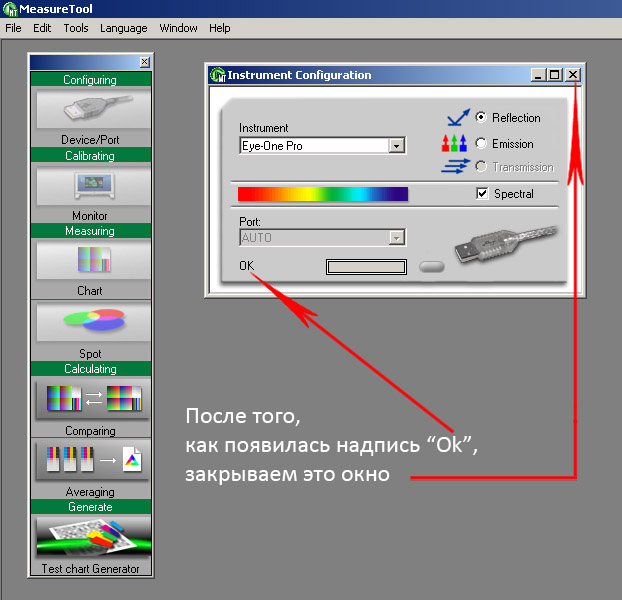Viewport: 622px width, 600px height.
Task: Open the Tools menu
Action: pyautogui.click(x=76, y=28)
